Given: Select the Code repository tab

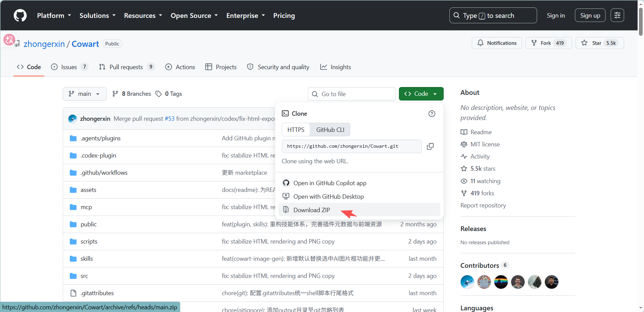Looking at the screenshot, I should 29,67.
